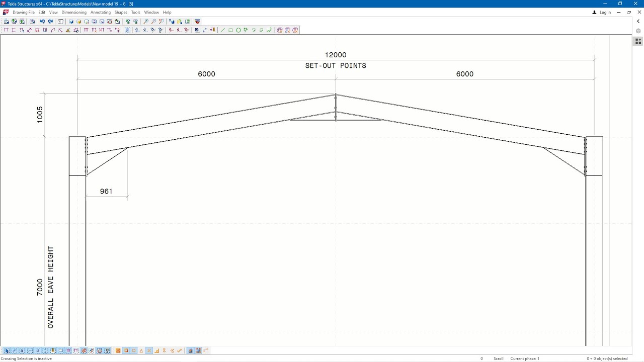Image resolution: width=644 pixels, height=362 pixels.
Task: Click the green up-arrow drawing icon
Action: (x=14, y=22)
